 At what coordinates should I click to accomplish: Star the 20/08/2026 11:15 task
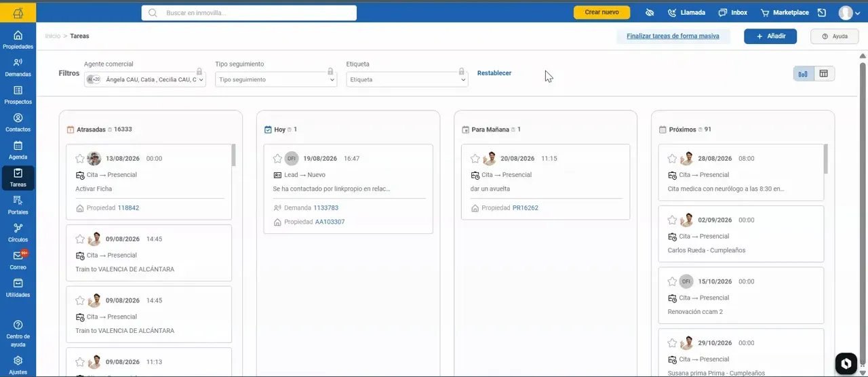[475, 159]
